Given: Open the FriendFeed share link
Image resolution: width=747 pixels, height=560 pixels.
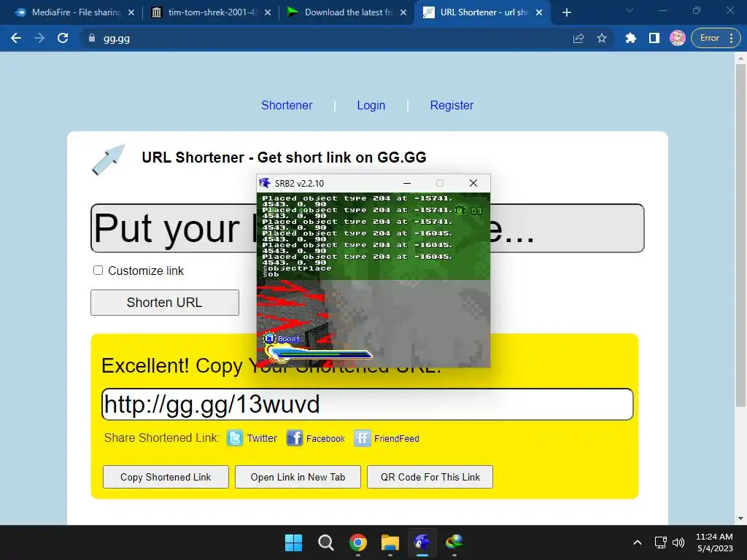Looking at the screenshot, I should (x=396, y=438).
